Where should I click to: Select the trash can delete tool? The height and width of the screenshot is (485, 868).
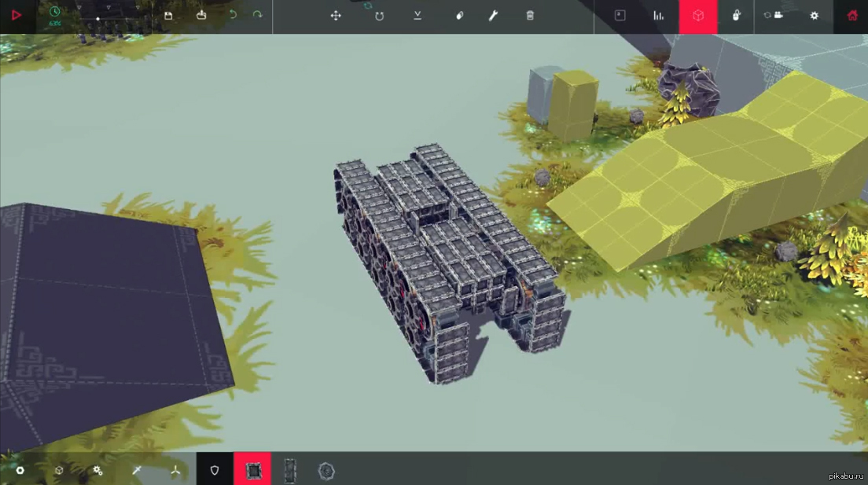pos(530,16)
